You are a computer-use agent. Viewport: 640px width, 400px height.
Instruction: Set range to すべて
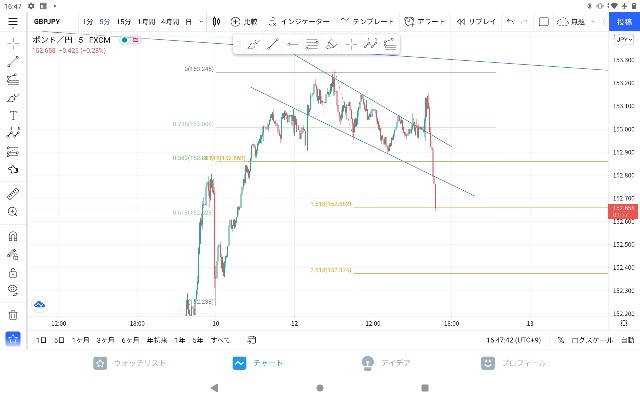[220, 340]
